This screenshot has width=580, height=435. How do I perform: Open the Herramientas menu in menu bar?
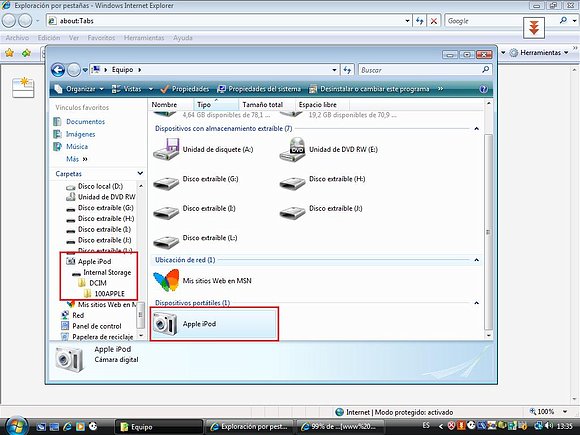coord(144,38)
